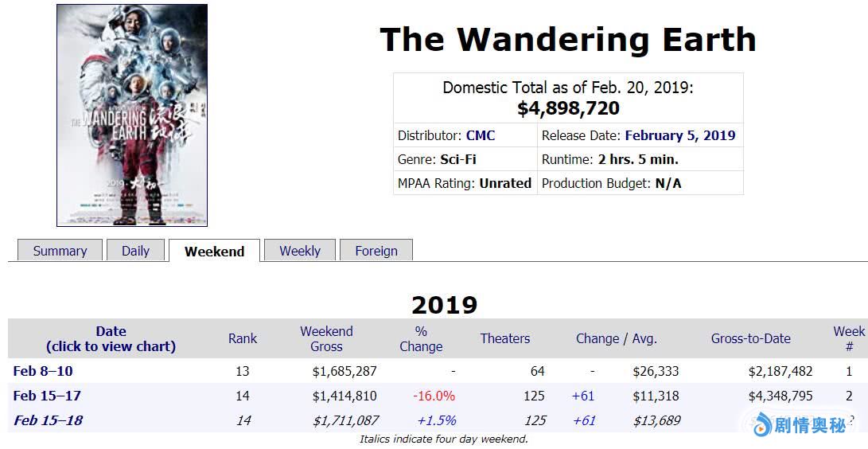Open the Feb 15–18 four-day weekend chart
This screenshot has width=868, height=449.
click(x=48, y=420)
